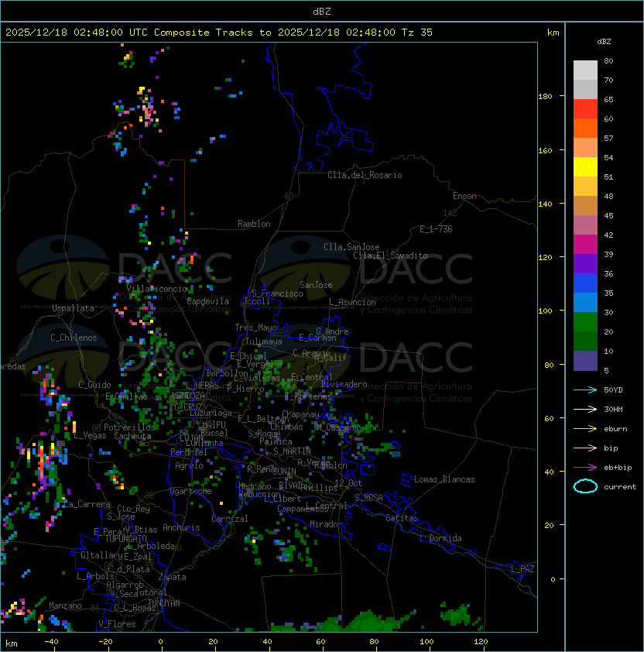The image size is (644, 652).
Task: Click the SanJose place label
Action: pyautogui.click(x=316, y=285)
